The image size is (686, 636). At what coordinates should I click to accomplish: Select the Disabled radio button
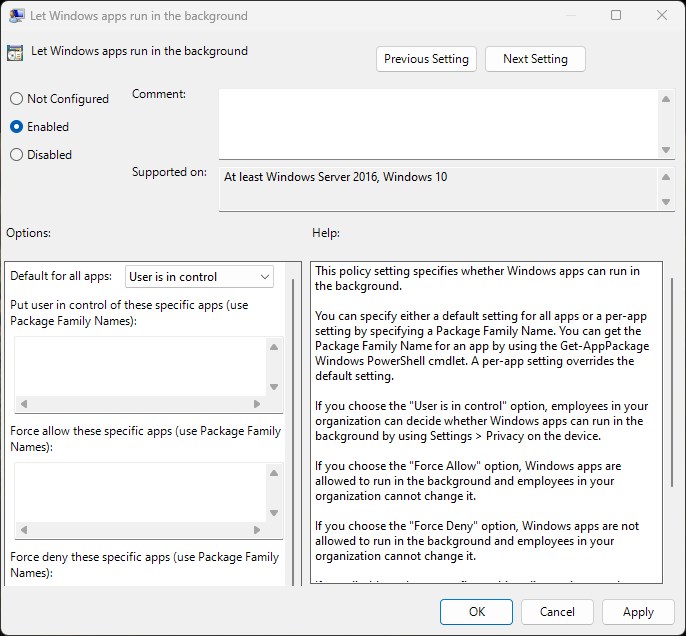pos(16,155)
